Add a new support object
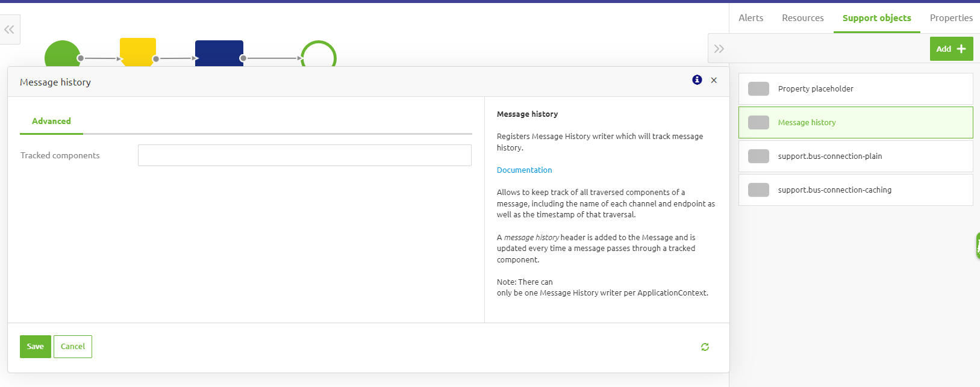The height and width of the screenshot is (387, 980). pyautogui.click(x=950, y=49)
